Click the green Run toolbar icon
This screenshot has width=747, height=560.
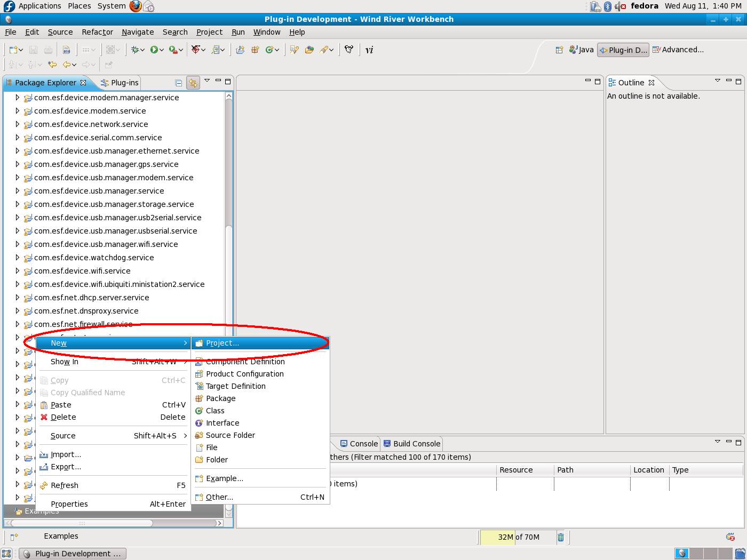pos(154,50)
